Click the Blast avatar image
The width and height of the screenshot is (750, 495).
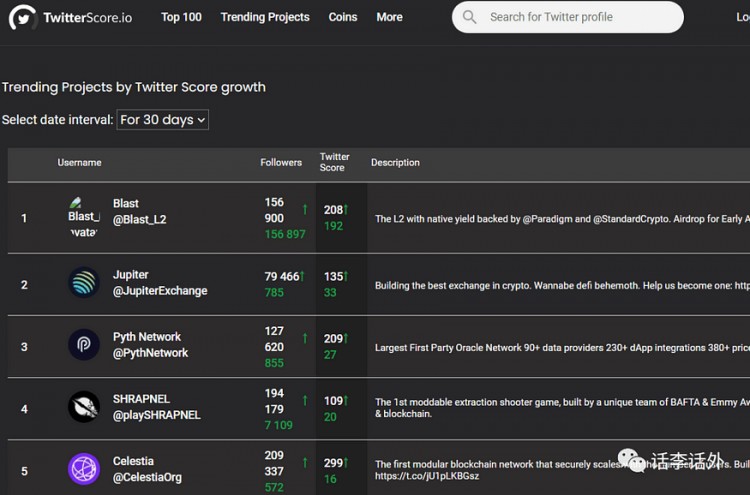point(84,218)
